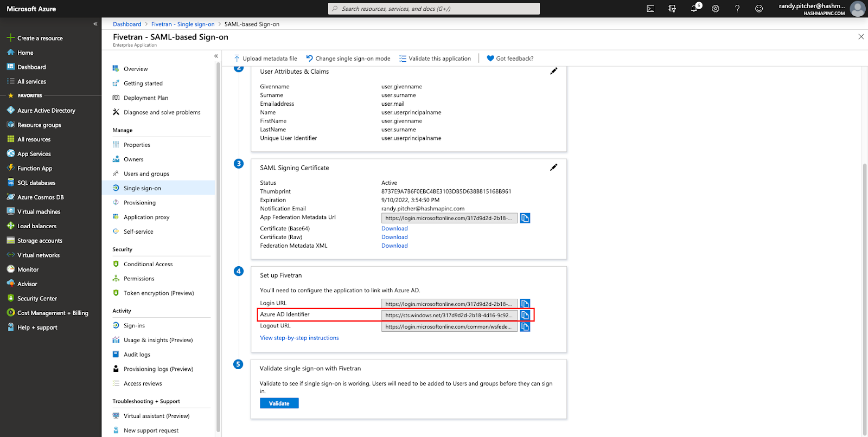Click Got feedback?
The height and width of the screenshot is (437, 868).
tap(510, 59)
